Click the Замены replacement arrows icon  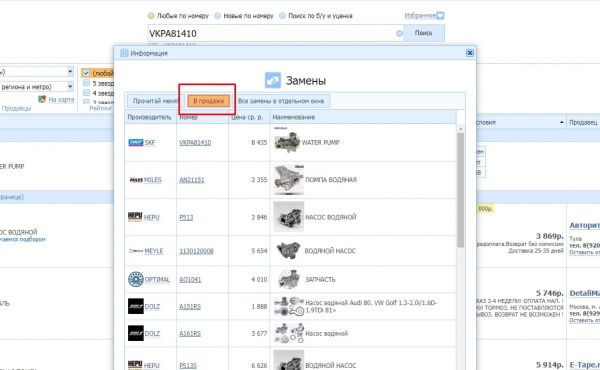point(272,80)
